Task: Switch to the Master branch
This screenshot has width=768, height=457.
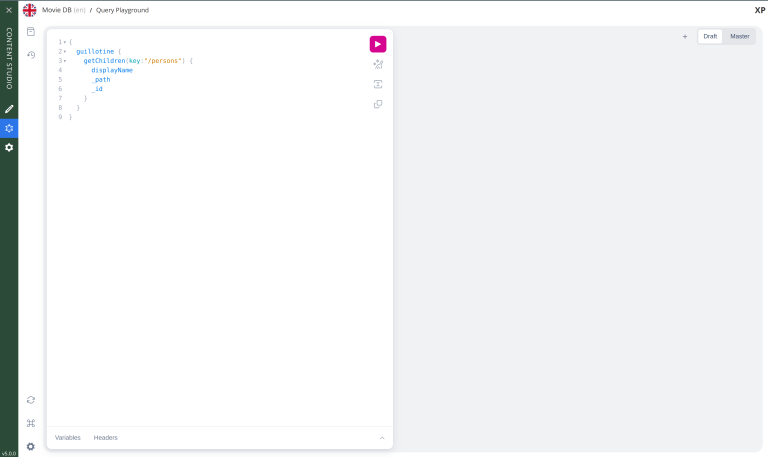Action: click(x=739, y=36)
